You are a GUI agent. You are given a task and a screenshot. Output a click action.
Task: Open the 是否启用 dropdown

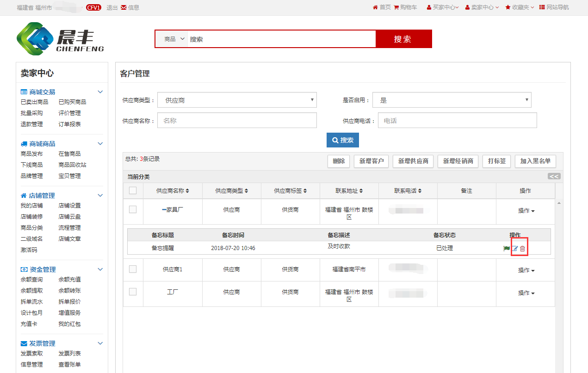(452, 100)
